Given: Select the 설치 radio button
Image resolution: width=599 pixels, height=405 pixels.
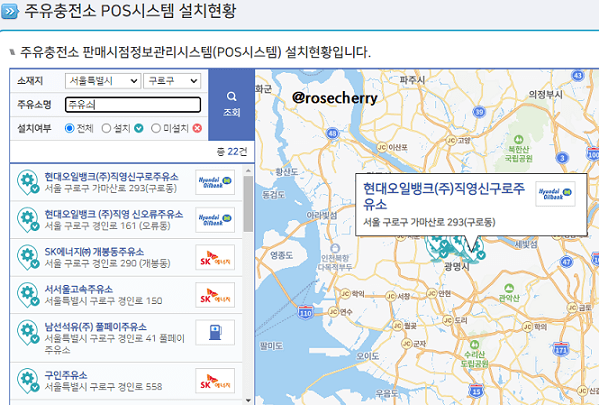Looking at the screenshot, I should click(106, 128).
